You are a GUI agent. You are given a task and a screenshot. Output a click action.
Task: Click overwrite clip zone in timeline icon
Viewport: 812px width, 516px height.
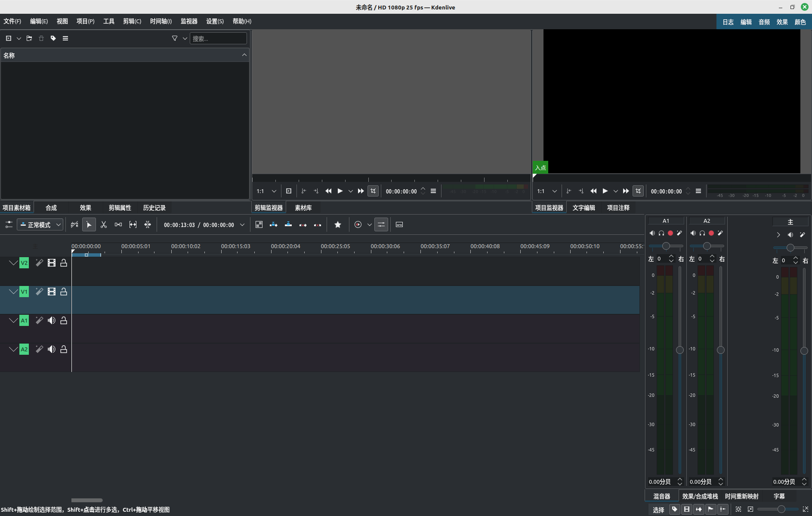288,224
